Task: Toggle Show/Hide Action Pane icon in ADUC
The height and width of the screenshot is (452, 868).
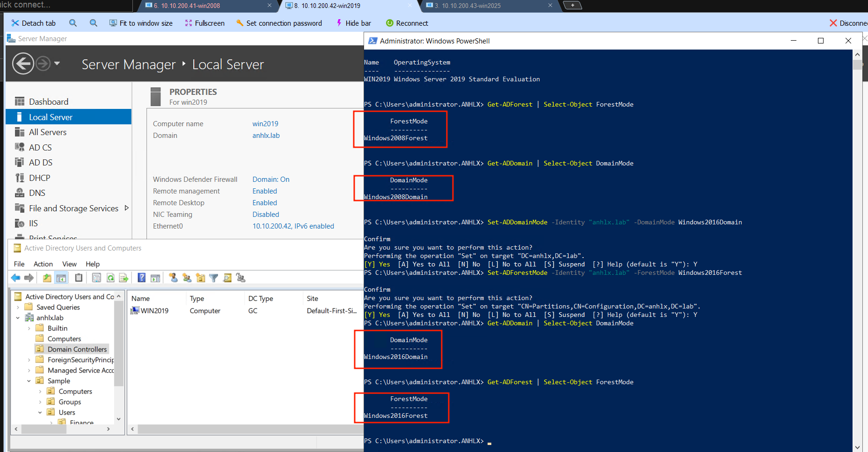Action: coord(155,278)
